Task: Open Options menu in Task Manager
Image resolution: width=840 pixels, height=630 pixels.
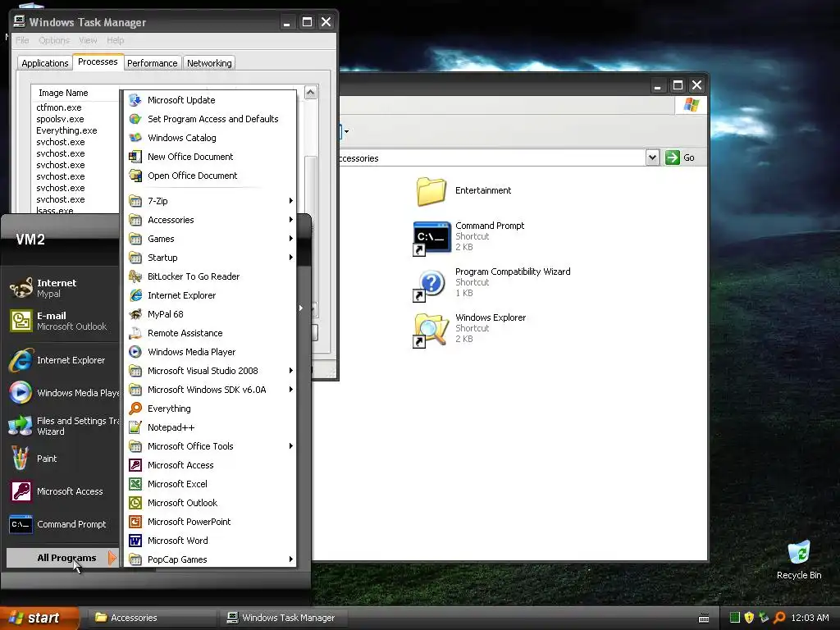Action: pyautogui.click(x=54, y=40)
